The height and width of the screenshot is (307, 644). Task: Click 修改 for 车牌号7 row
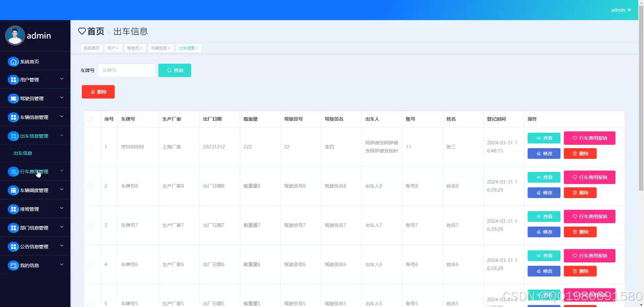544,232
